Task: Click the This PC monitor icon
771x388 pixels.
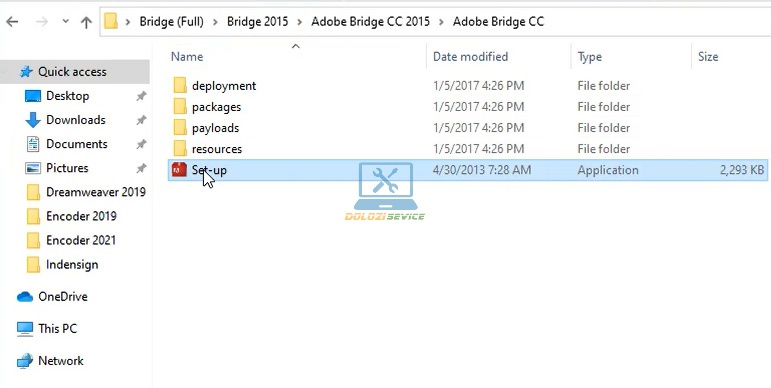Action: (25, 329)
